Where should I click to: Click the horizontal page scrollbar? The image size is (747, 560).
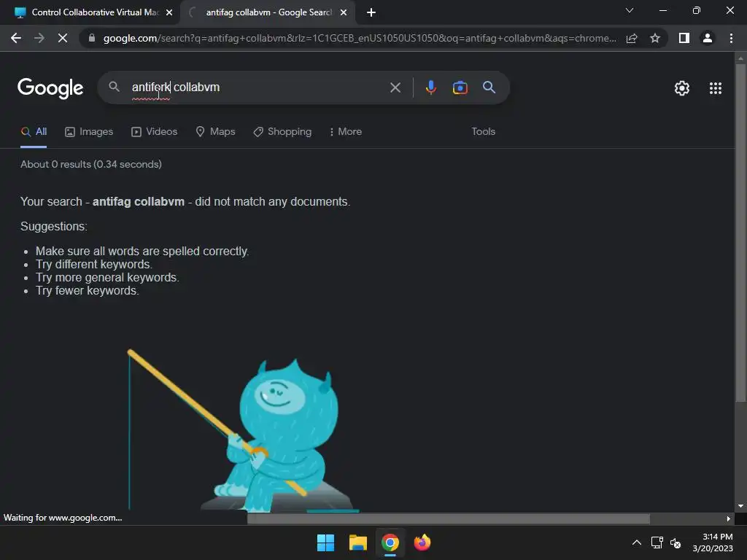coord(449,518)
